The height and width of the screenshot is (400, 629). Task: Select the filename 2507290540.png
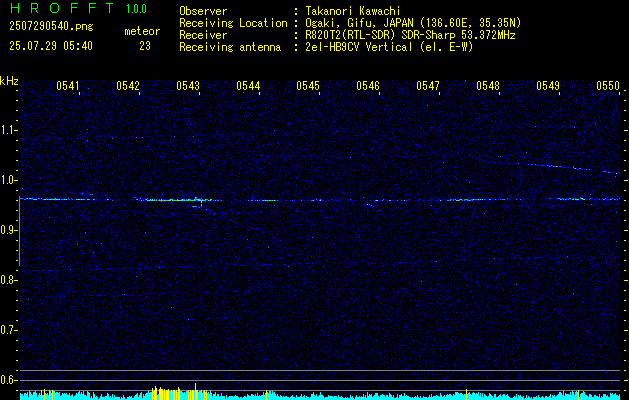pos(51,27)
